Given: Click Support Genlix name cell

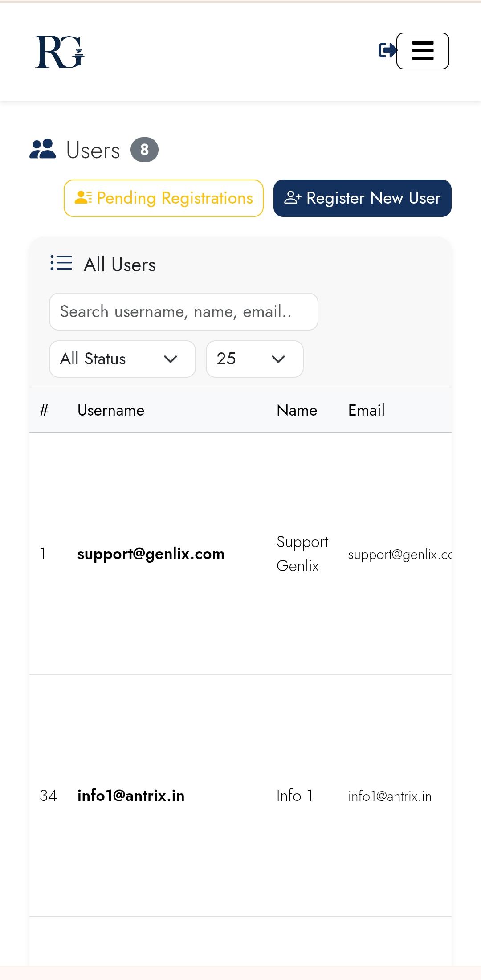Looking at the screenshot, I should [x=302, y=554].
